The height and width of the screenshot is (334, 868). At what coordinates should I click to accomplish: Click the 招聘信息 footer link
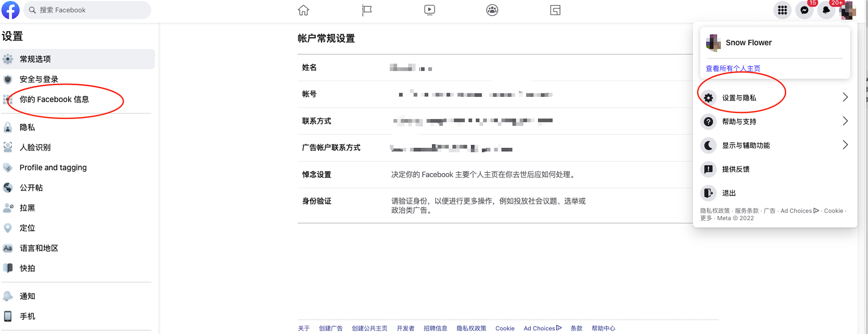tap(435, 328)
